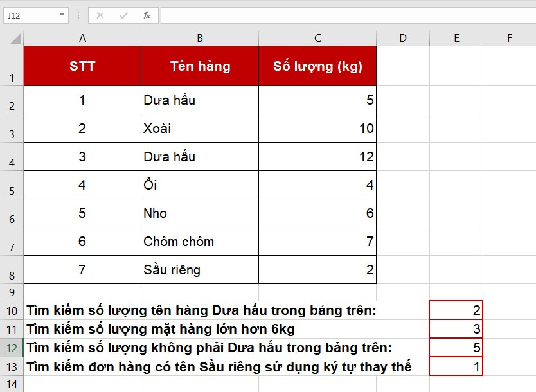
Task: Click the Enter checkmark formula bar icon
Action: 123,15
